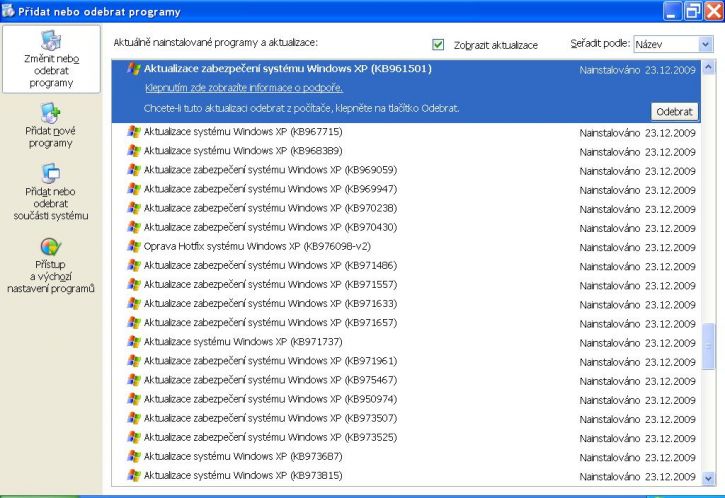Click Windows flag icon next to KB970430

click(x=134, y=227)
